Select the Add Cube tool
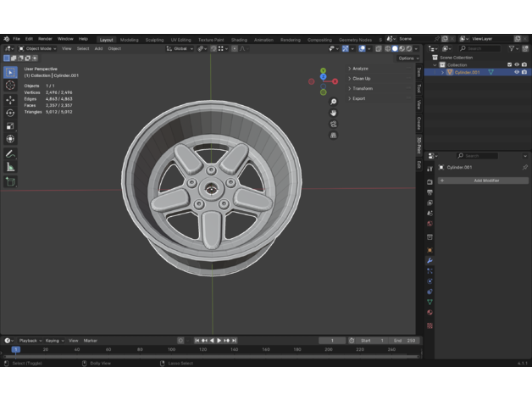The height and width of the screenshot is (400, 532). [x=10, y=181]
